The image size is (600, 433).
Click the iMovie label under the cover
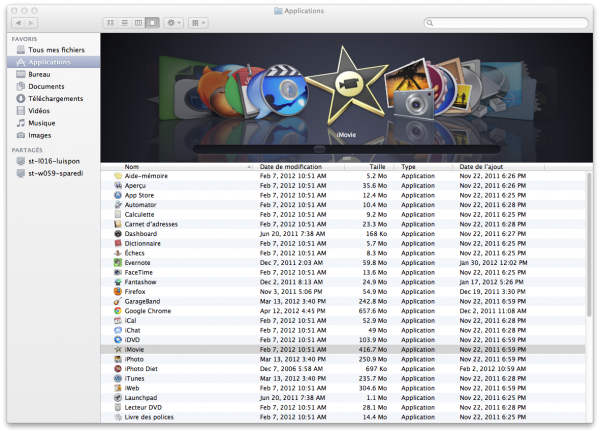[x=346, y=135]
